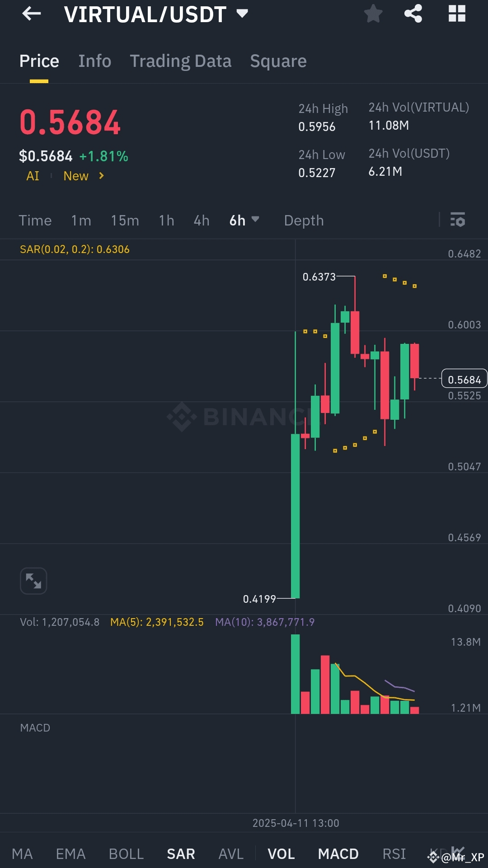The height and width of the screenshot is (868, 488).
Task: Toggle the SAR indicator off
Action: tap(180, 851)
